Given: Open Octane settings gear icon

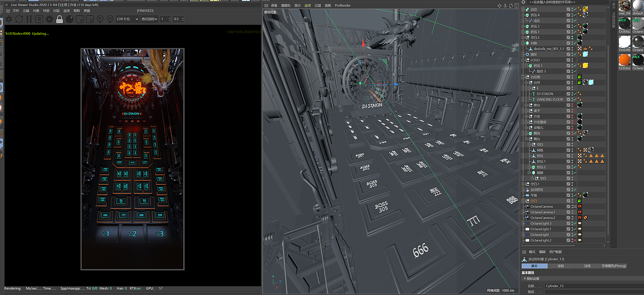Looking at the screenshot, I should [x=49, y=19].
